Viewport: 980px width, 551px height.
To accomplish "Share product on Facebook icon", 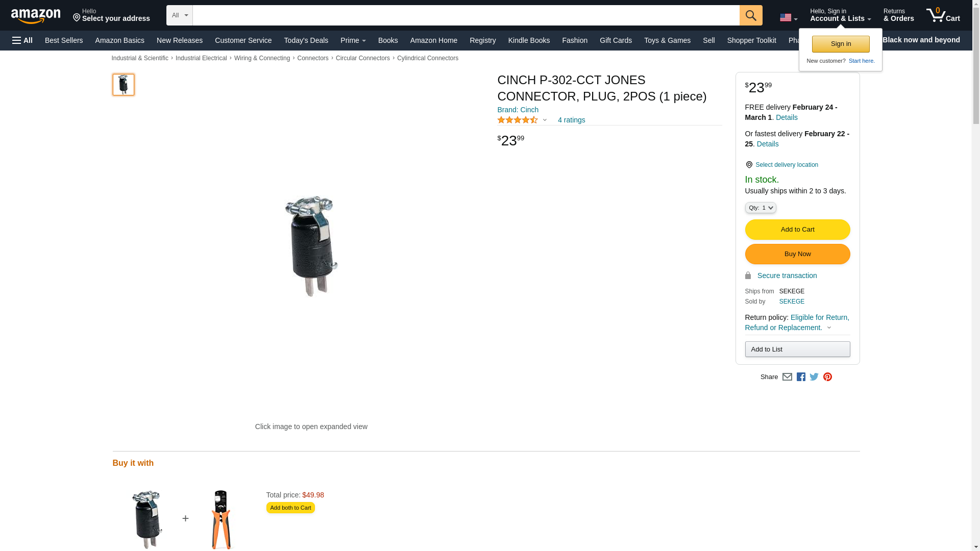I will pos(801,377).
